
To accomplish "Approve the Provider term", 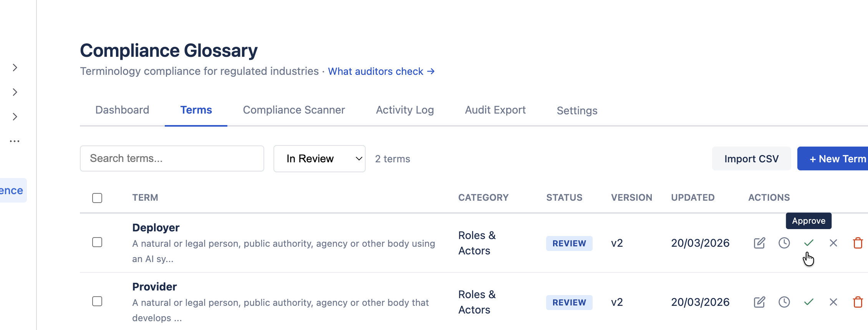I will click(x=808, y=302).
